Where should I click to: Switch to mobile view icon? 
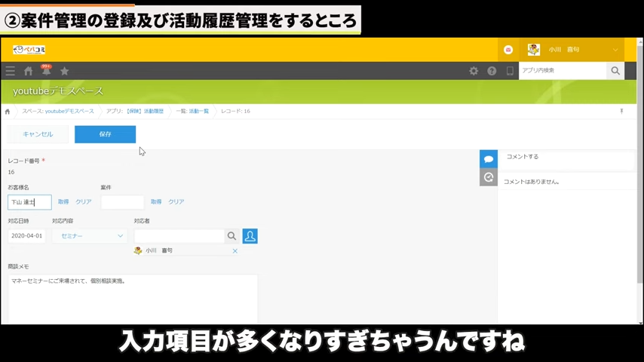point(510,71)
